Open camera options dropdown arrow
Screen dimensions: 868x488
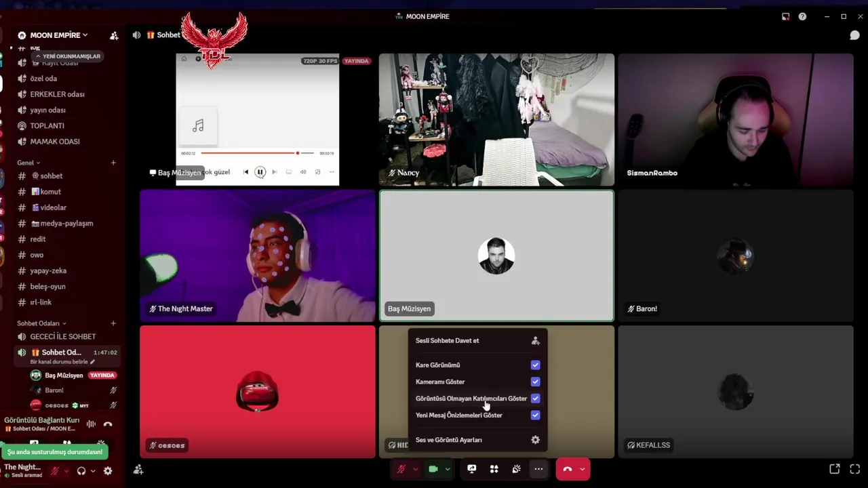[x=447, y=469]
